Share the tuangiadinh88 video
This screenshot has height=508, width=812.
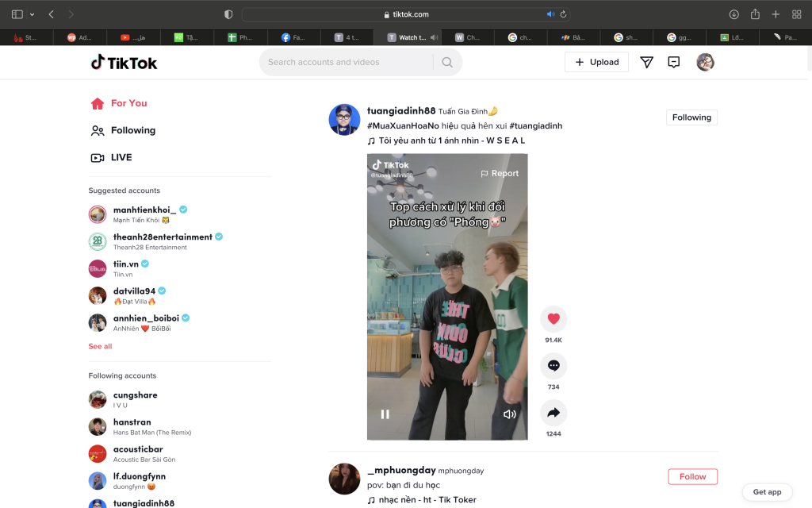[x=553, y=413]
